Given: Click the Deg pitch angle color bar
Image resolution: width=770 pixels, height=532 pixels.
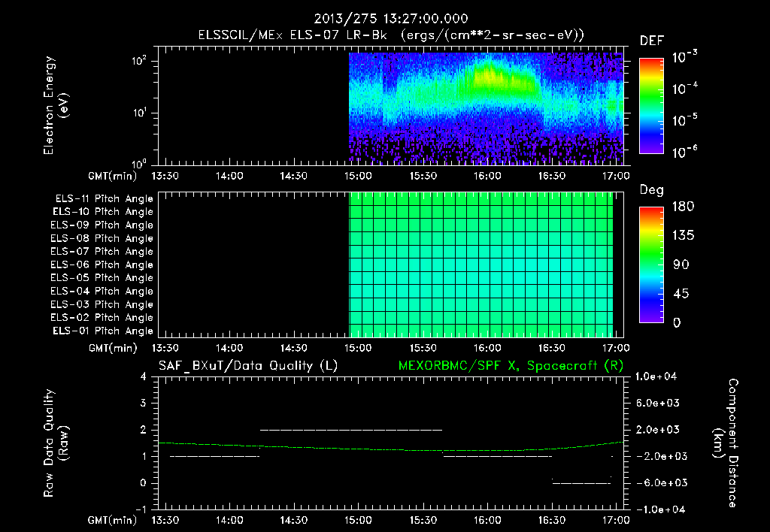Looking at the screenshot, I should 652,264.
